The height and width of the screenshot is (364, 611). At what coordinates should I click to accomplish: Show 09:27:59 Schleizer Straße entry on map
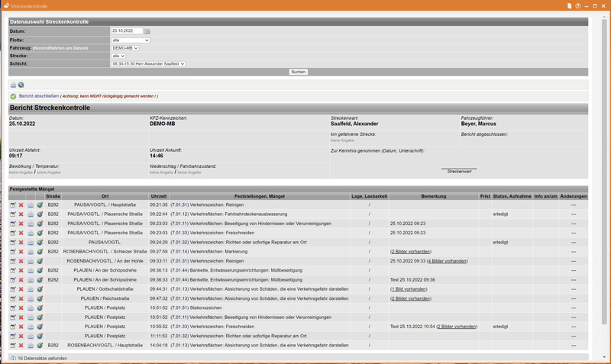(40, 252)
